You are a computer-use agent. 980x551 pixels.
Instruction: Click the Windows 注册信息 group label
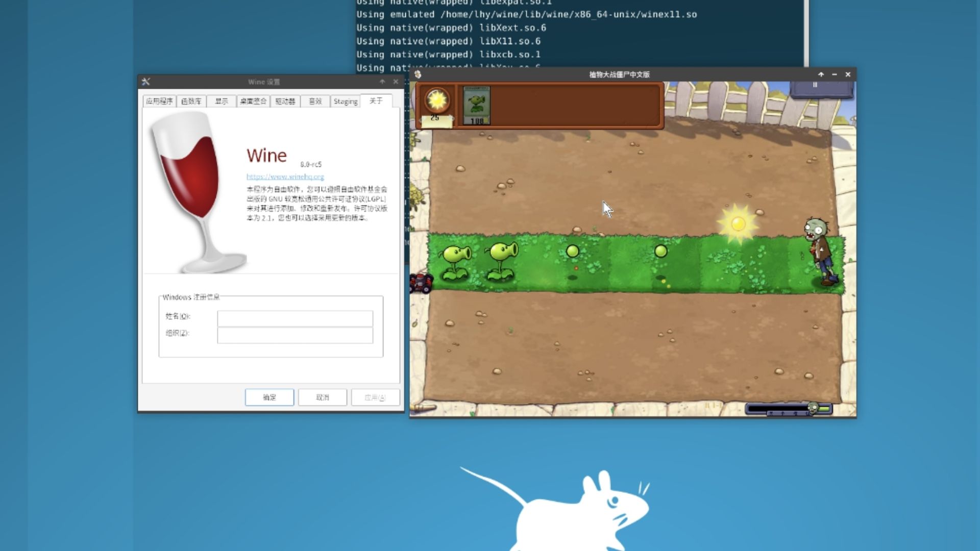[x=191, y=297]
